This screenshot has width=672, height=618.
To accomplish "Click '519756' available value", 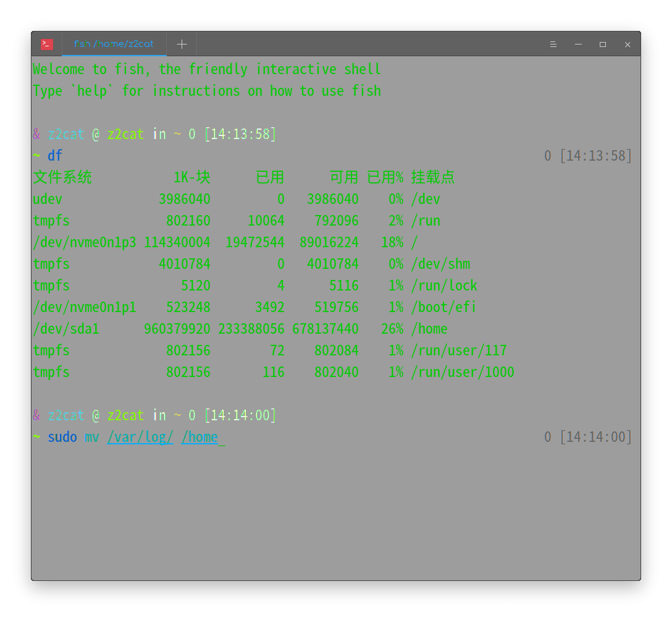I will [x=337, y=307].
